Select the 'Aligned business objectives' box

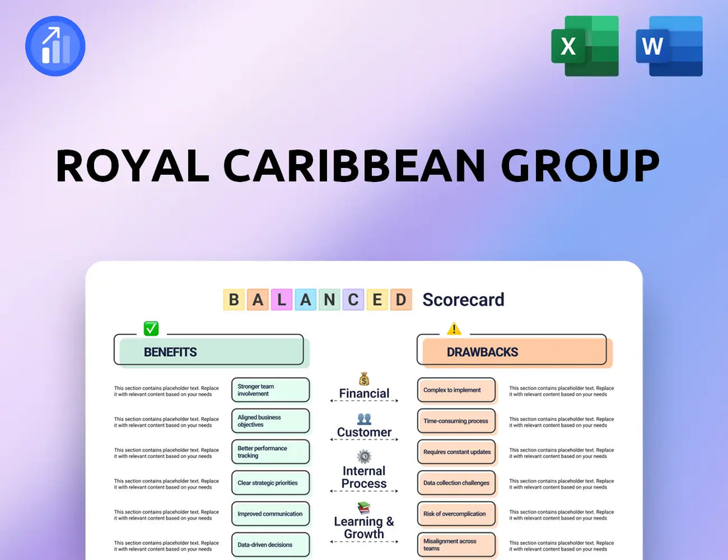[271, 421]
